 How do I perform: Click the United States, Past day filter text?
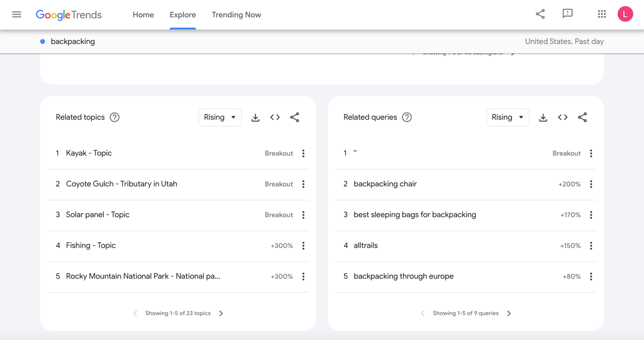564,41
